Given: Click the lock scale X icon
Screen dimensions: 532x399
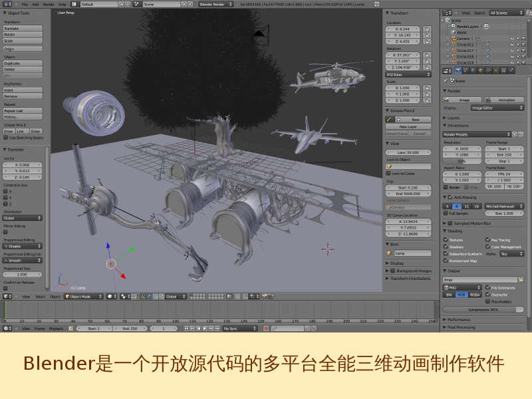Looking at the screenshot, I should click(427, 88).
